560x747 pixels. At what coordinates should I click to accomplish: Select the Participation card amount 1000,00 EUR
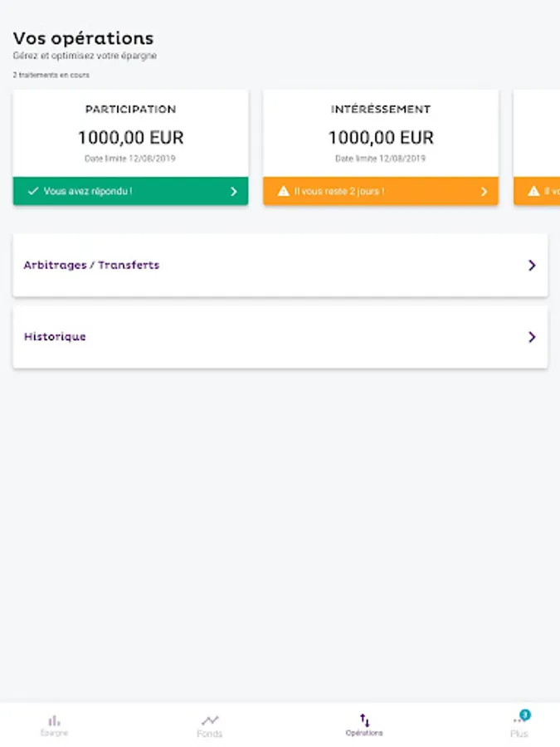pos(130,138)
